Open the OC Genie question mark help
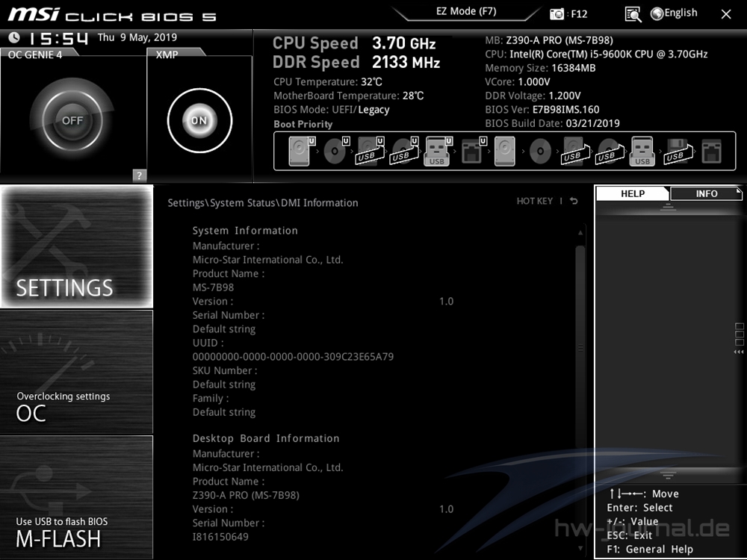Viewport: 747px width, 560px height. tap(139, 175)
